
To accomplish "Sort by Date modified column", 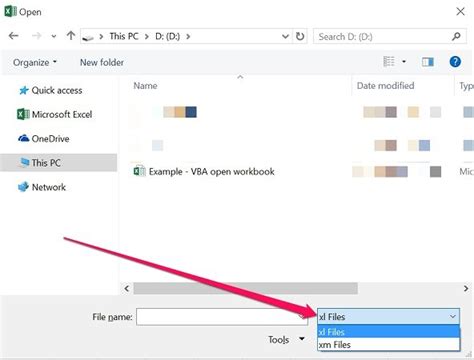I will 386,86.
